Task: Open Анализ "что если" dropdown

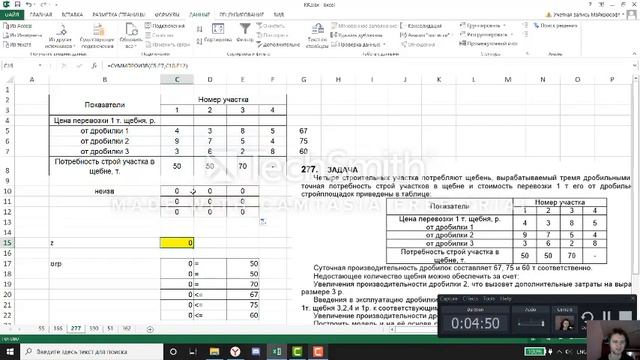Action: coord(426,35)
